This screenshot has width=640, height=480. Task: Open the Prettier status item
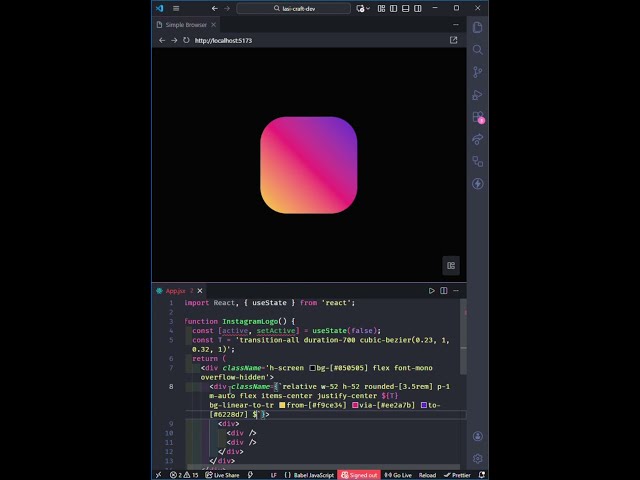click(457, 475)
